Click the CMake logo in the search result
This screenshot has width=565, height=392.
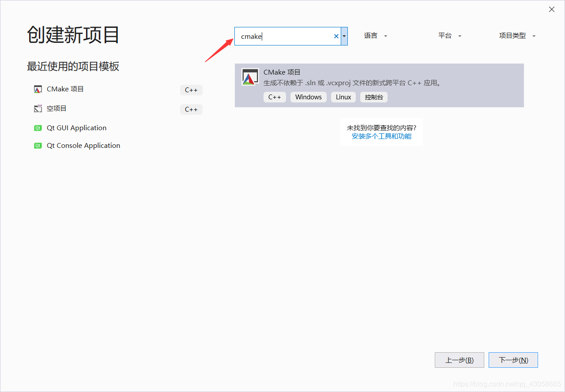[250, 77]
